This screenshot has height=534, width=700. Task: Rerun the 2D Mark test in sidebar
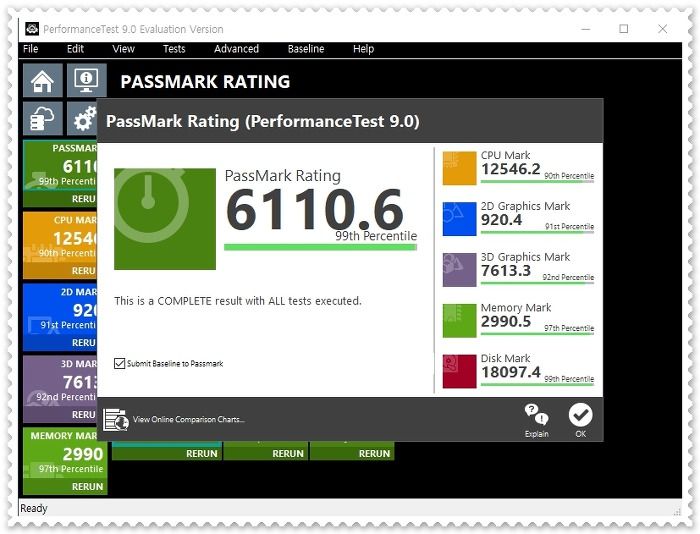60,342
